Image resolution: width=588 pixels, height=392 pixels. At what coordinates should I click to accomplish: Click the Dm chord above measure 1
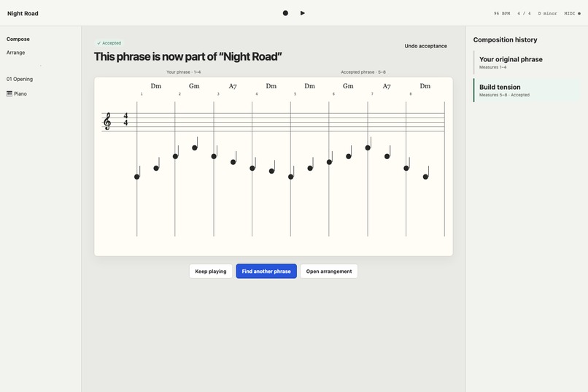click(x=156, y=86)
